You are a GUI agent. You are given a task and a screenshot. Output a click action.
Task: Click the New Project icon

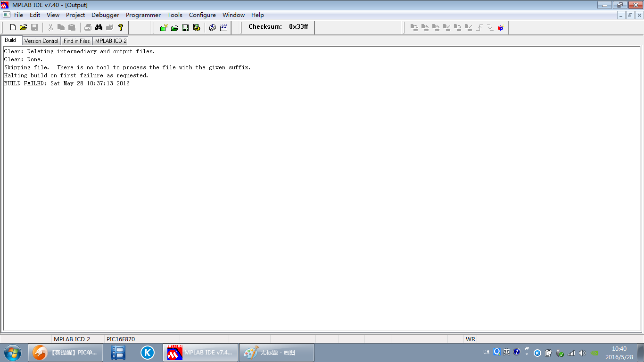tap(164, 27)
